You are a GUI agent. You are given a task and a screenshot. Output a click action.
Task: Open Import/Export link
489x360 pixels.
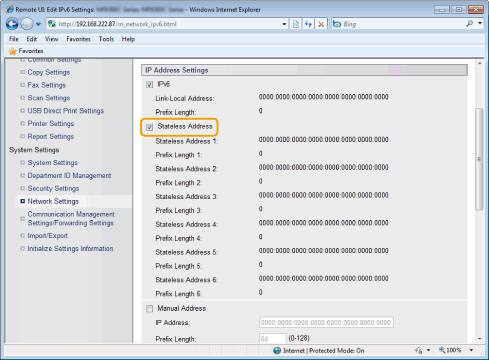[48, 236]
